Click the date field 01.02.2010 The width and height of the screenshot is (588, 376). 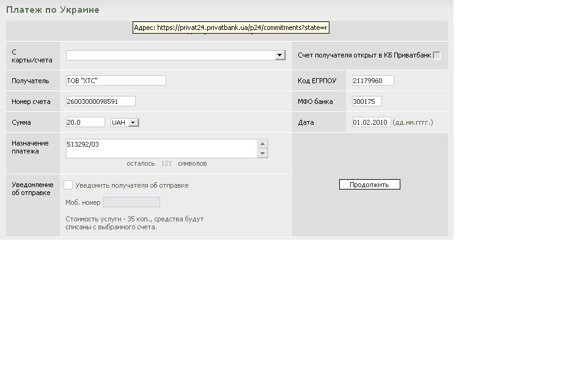tap(371, 122)
